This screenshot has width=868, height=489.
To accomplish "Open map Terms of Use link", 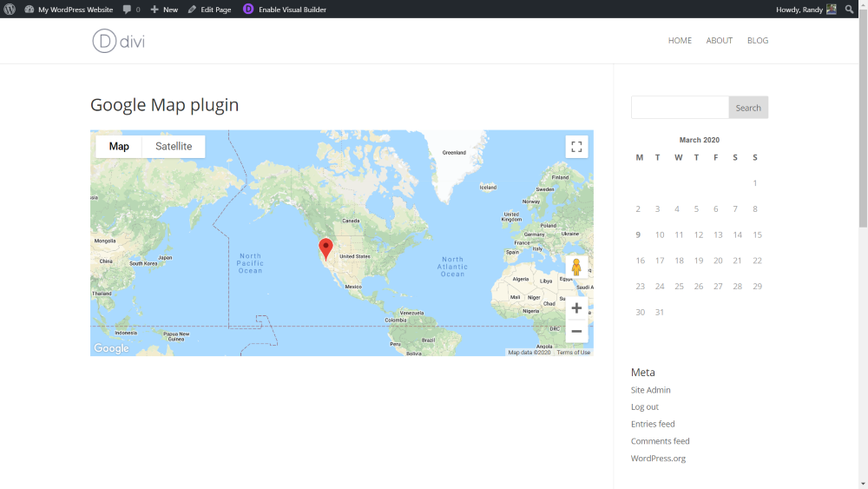I will [x=574, y=353].
